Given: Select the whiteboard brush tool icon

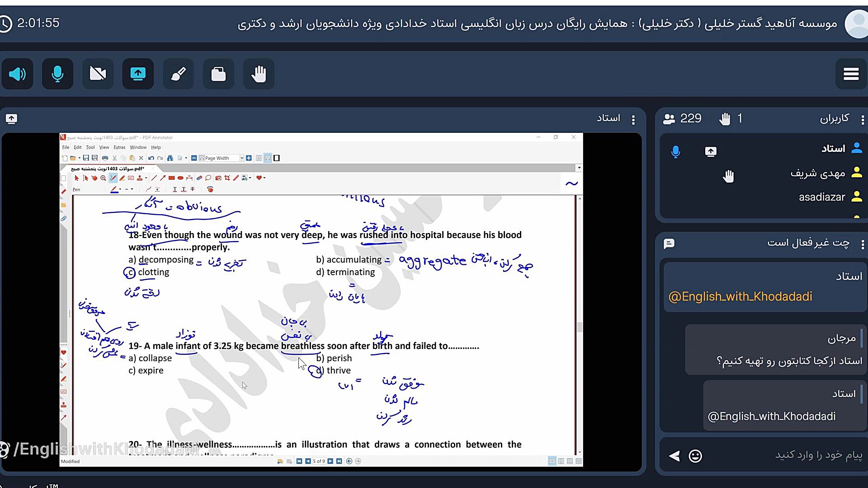Looking at the screenshot, I should click(178, 74).
